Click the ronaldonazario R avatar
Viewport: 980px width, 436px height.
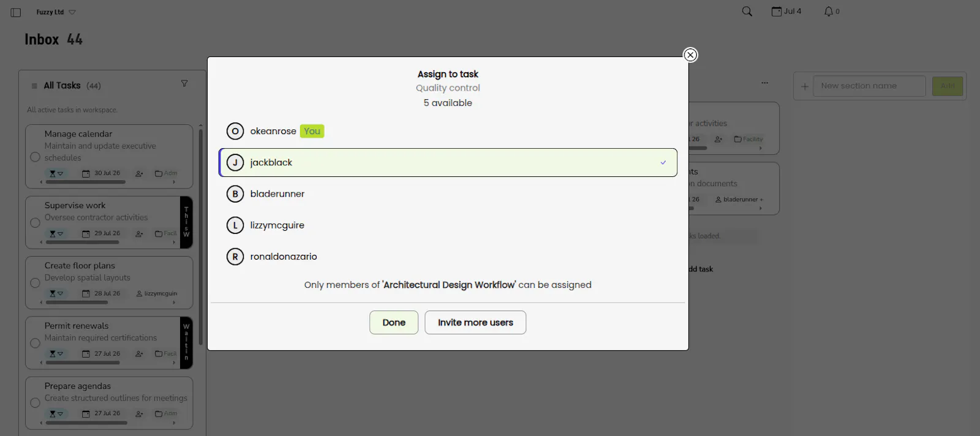(x=235, y=257)
